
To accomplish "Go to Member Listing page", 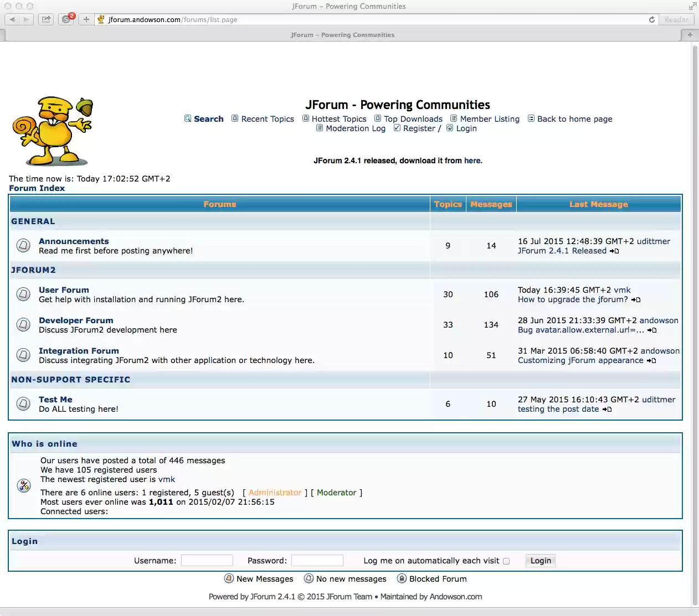I will pos(490,119).
